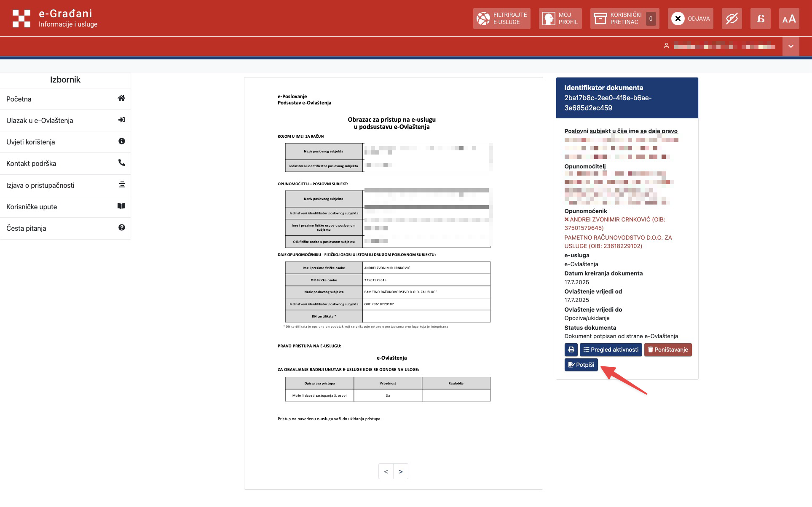Click the print document icon button
Screen dimensions: 812x507
571,350
